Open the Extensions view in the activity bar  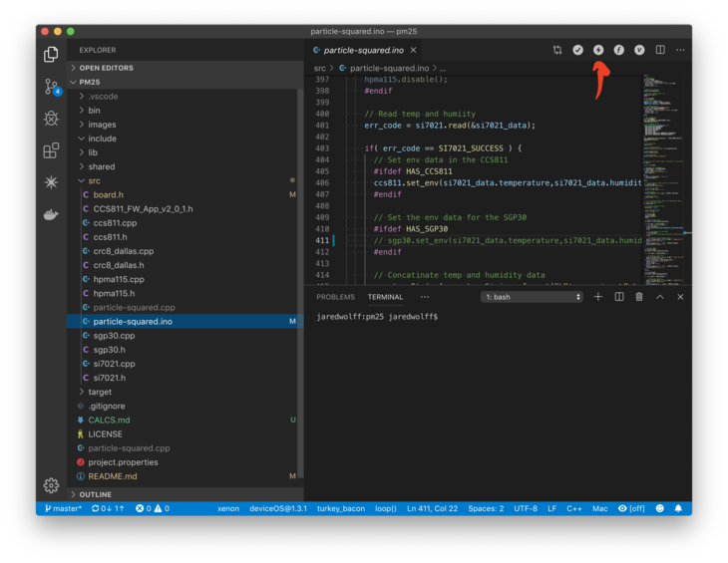[52, 150]
